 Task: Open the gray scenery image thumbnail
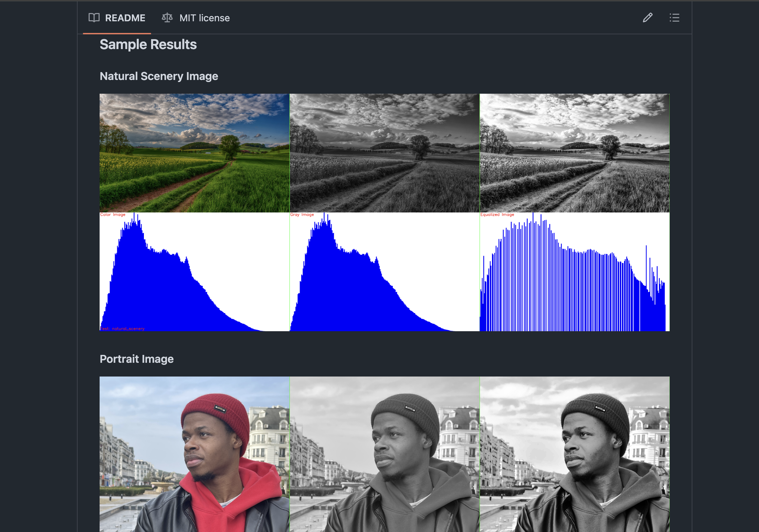[384, 153]
